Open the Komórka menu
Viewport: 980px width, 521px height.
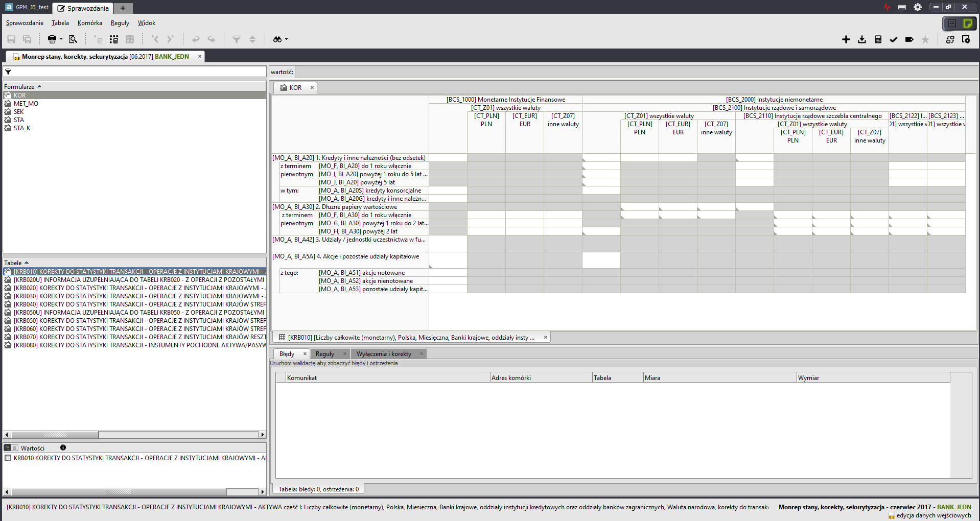point(90,23)
